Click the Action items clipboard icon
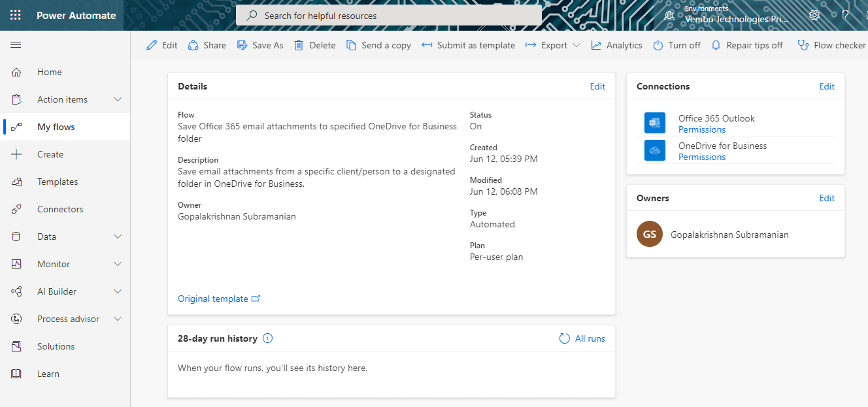 click(17, 100)
